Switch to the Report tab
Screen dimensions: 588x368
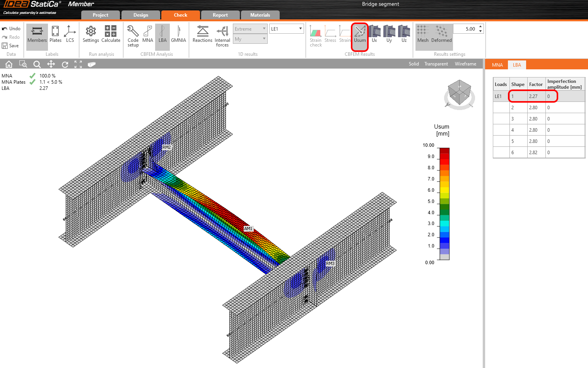click(x=220, y=15)
